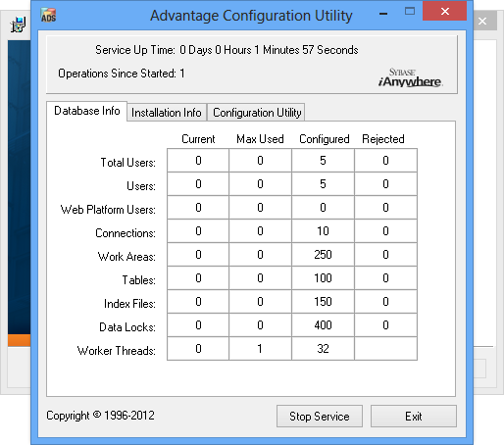Click the ADS application icon in title bar

coord(48,15)
